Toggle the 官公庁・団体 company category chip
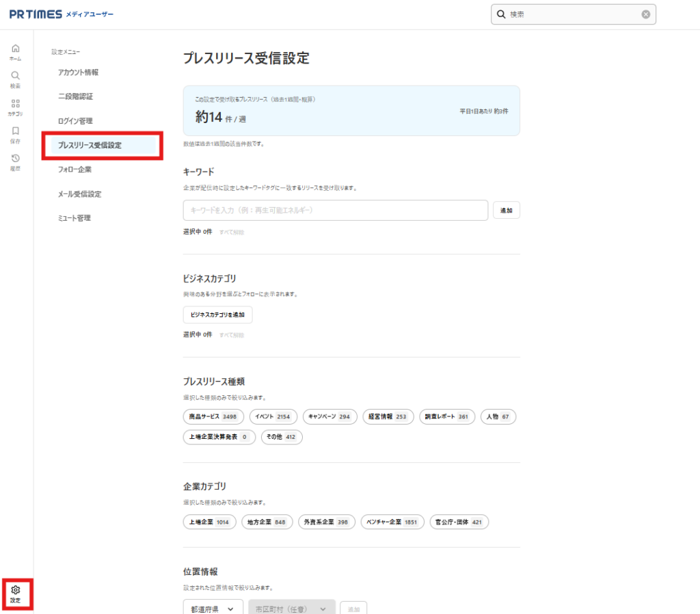Viewport: 700px width, 614px height. 459,522
